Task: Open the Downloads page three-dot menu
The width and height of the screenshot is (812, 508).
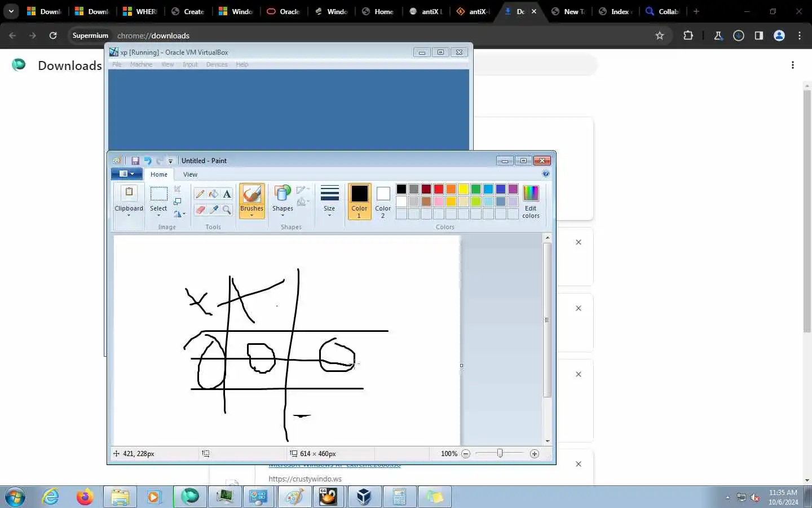Action: [x=793, y=65]
